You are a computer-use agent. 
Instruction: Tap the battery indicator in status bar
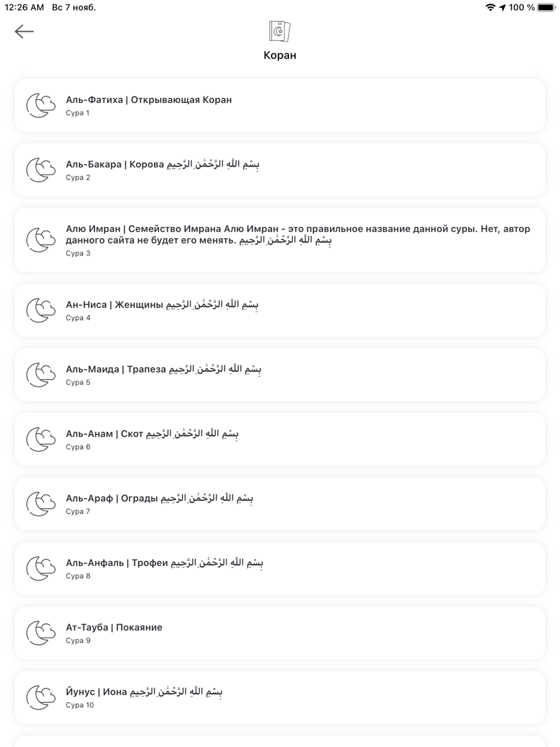point(547,7)
